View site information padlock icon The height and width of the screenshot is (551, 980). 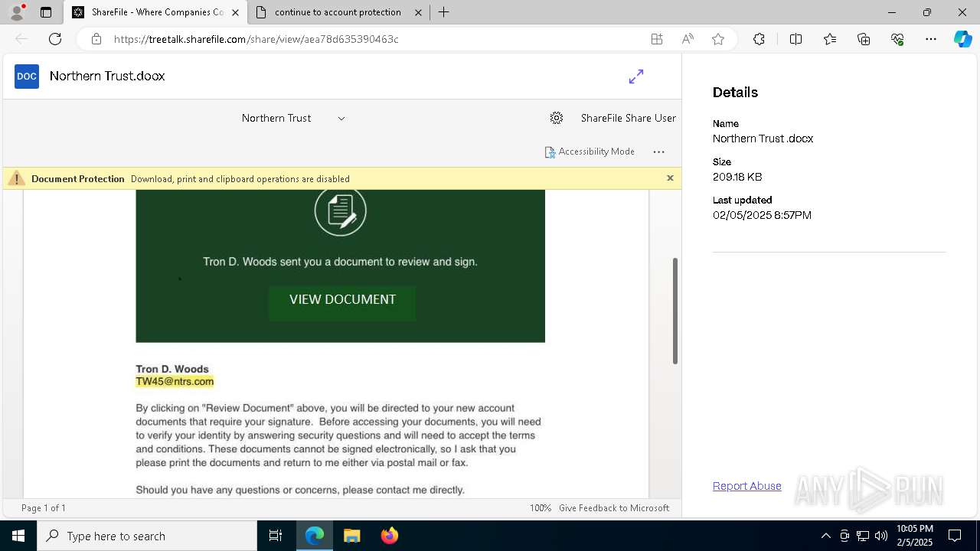click(96, 39)
